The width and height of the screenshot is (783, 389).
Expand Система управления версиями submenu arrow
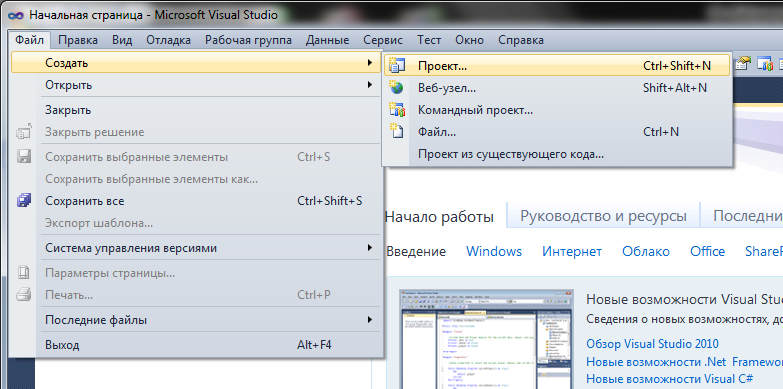pos(370,248)
